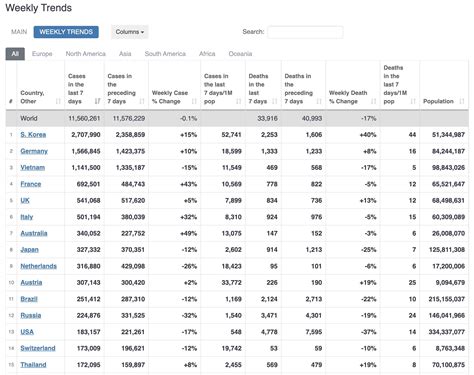Select France weekly case change +43%

(189, 184)
